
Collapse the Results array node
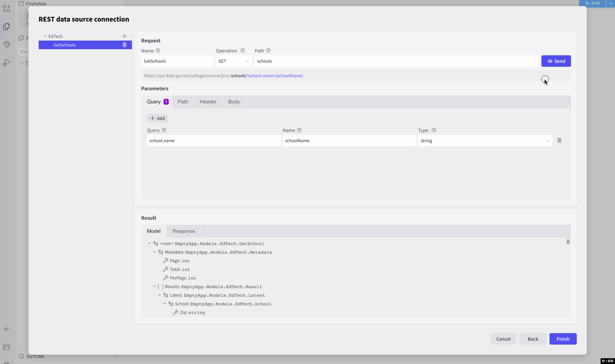point(155,286)
